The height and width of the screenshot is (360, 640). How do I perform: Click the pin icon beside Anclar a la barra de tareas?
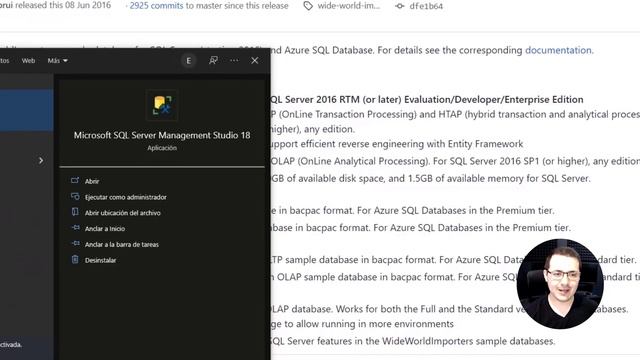pyautogui.click(x=76, y=243)
